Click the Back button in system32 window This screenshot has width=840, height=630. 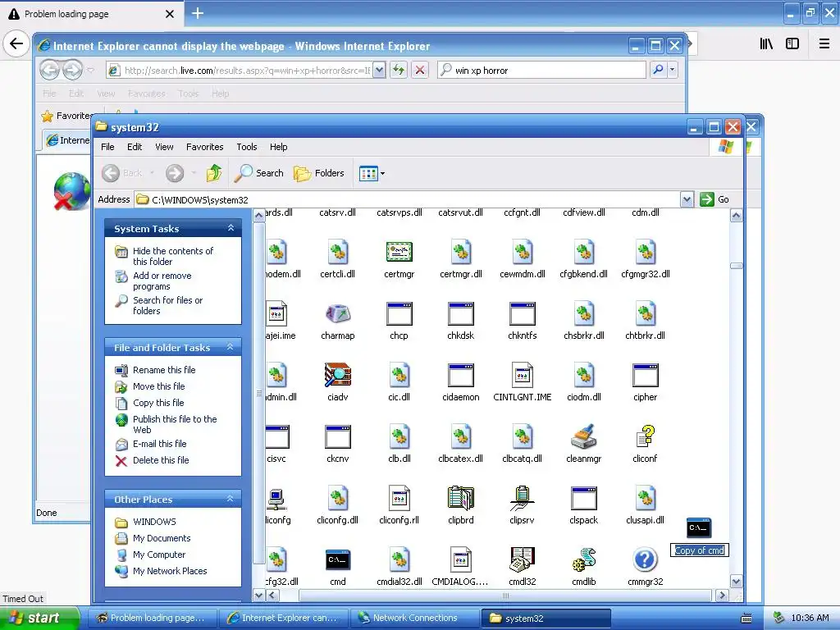pos(122,173)
